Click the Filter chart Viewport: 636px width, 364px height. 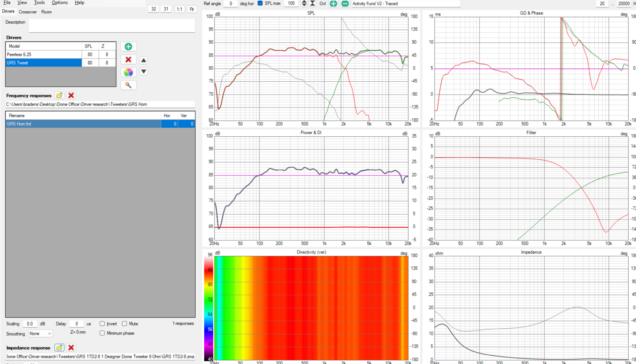(531, 188)
